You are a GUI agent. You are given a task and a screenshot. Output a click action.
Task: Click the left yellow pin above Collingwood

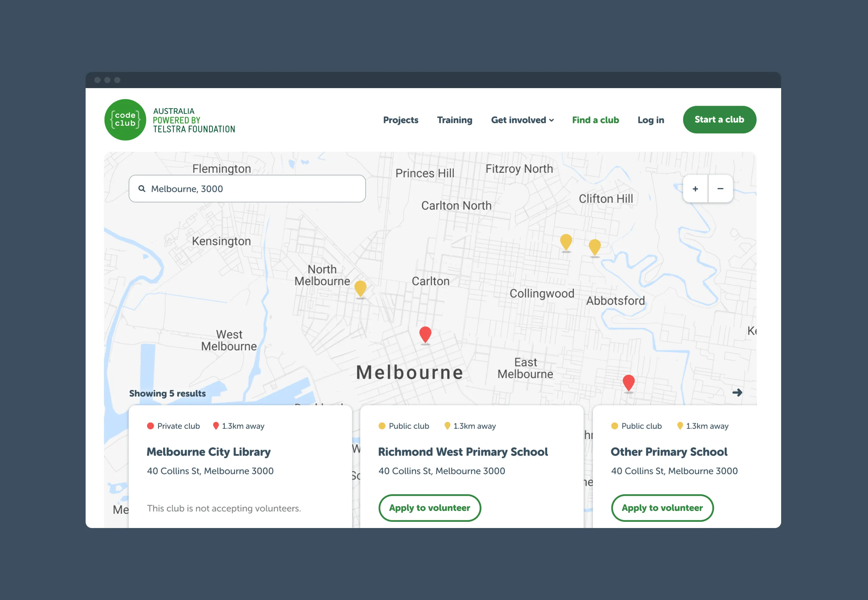[566, 243]
